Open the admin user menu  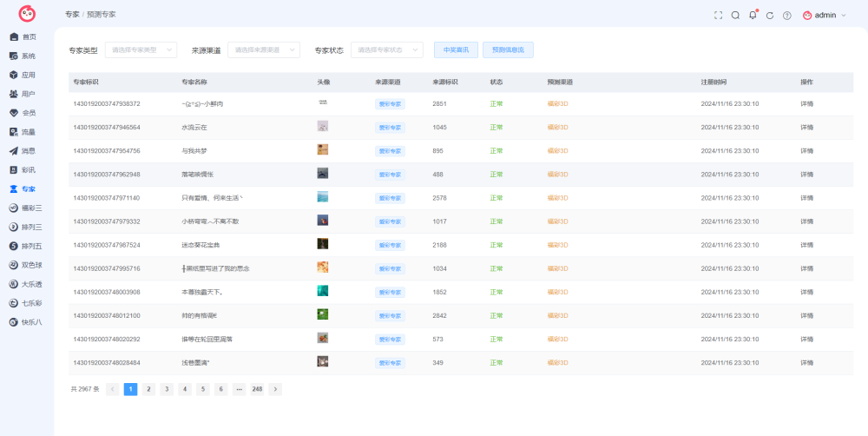tap(825, 16)
